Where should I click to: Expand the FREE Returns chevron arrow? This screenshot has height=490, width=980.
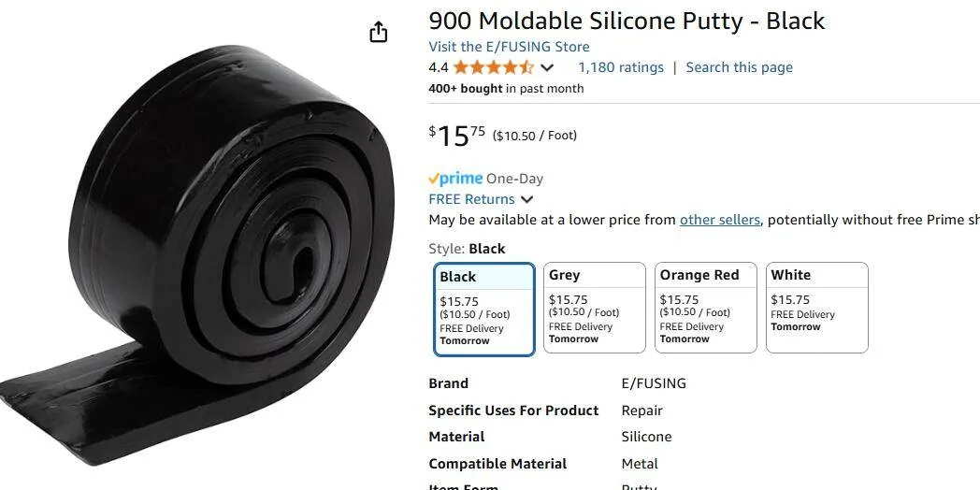(527, 199)
